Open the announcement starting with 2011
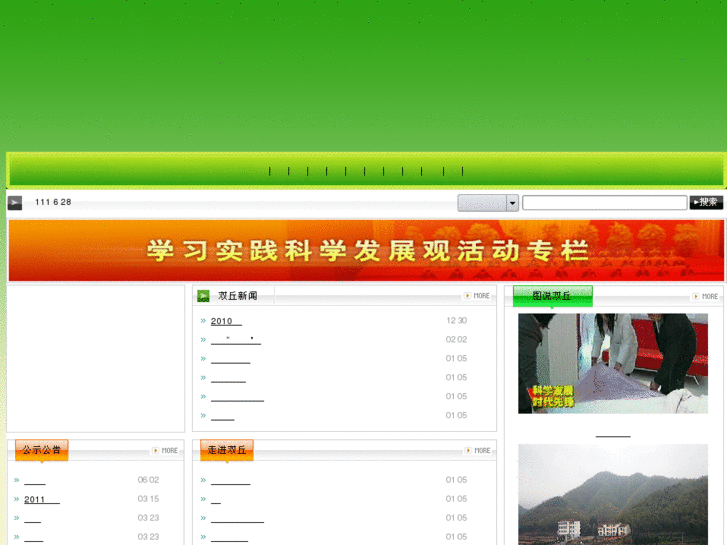Screen dimensions: 727x545 pyautogui.click(x=42, y=500)
